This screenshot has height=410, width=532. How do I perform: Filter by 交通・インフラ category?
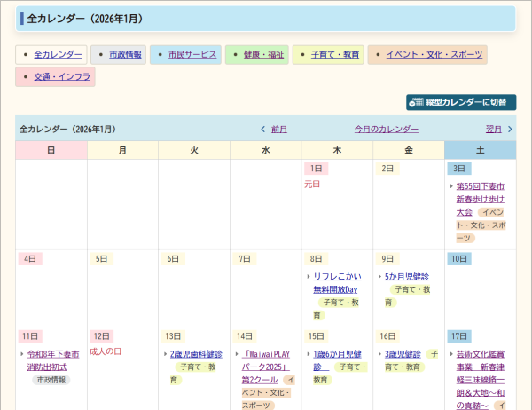61,77
